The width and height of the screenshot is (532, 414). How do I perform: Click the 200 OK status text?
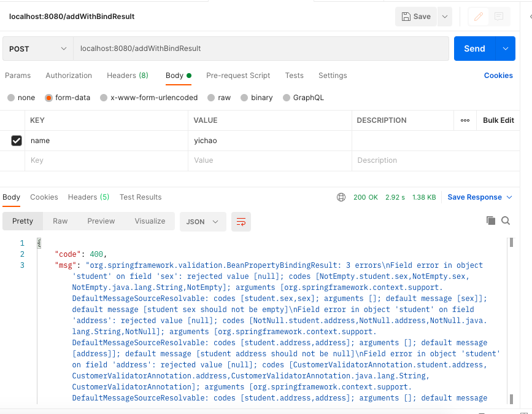point(366,197)
